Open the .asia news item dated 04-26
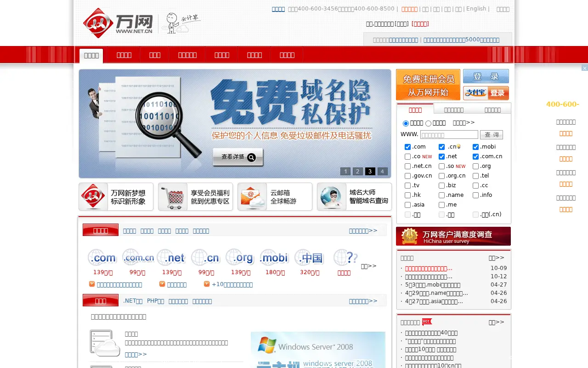This screenshot has width=588, height=368. pos(434,302)
